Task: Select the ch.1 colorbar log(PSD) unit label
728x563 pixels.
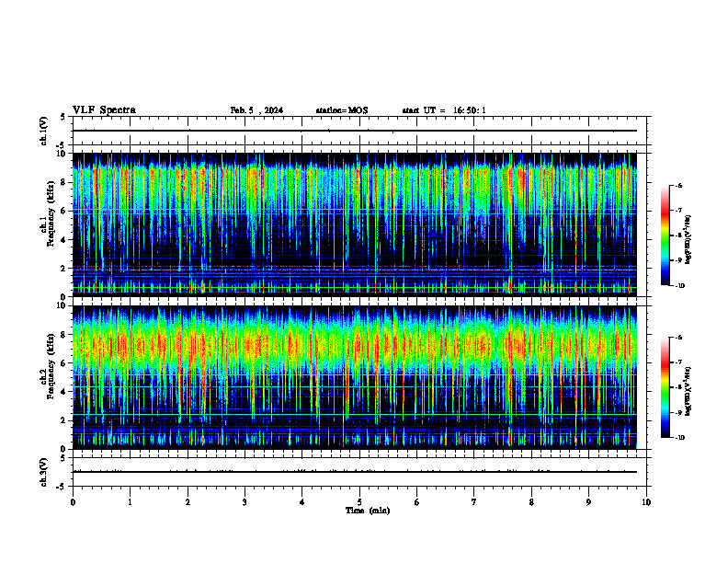Action: [x=688, y=239]
